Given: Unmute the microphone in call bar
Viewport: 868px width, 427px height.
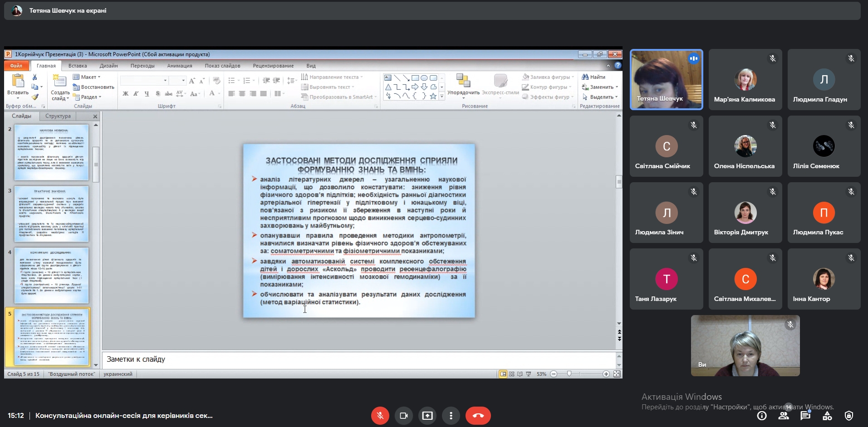Looking at the screenshot, I should pos(380,416).
